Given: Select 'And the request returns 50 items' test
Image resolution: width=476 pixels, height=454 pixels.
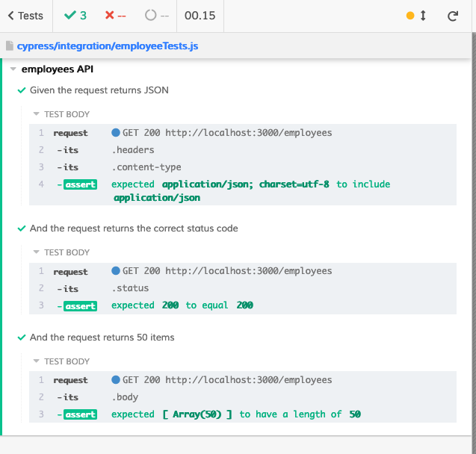Looking at the screenshot, I should pyautogui.click(x=102, y=338).
